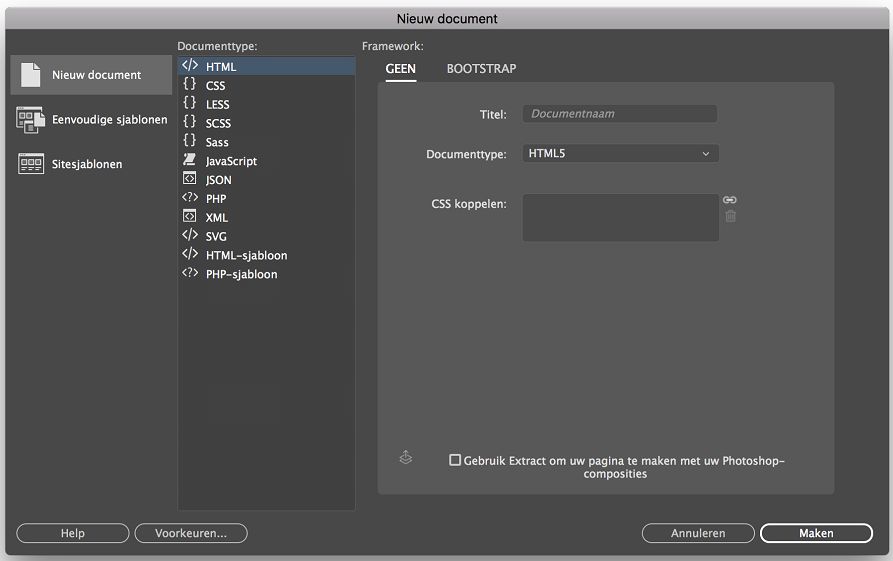Screen dimensions: 893x561
Task: Click the Maken button
Action: click(x=816, y=533)
